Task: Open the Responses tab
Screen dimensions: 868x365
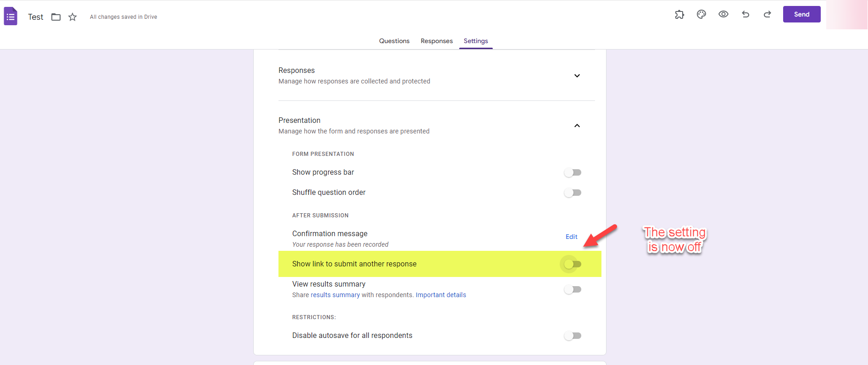Action: [x=436, y=41]
